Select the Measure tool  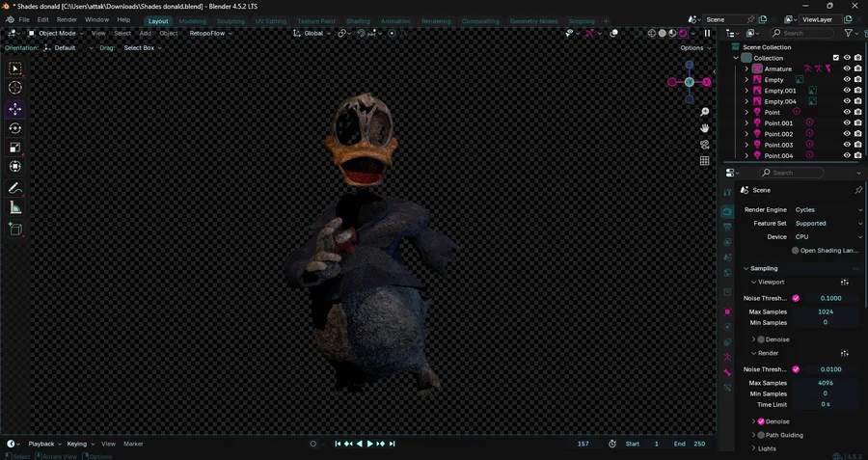tap(14, 207)
